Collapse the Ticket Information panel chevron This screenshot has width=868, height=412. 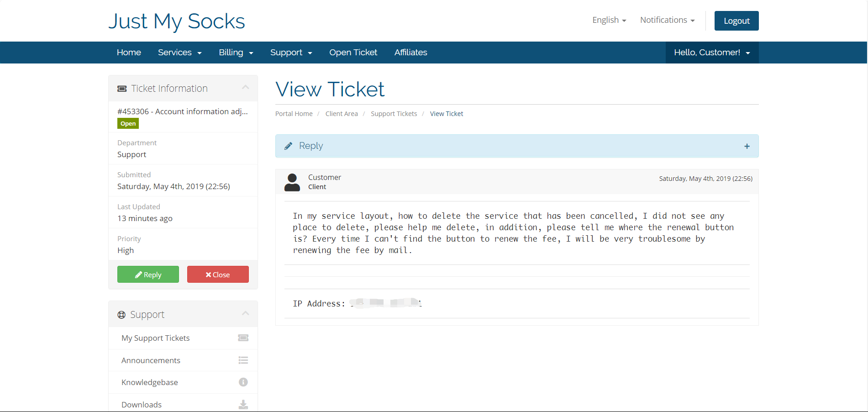(246, 87)
